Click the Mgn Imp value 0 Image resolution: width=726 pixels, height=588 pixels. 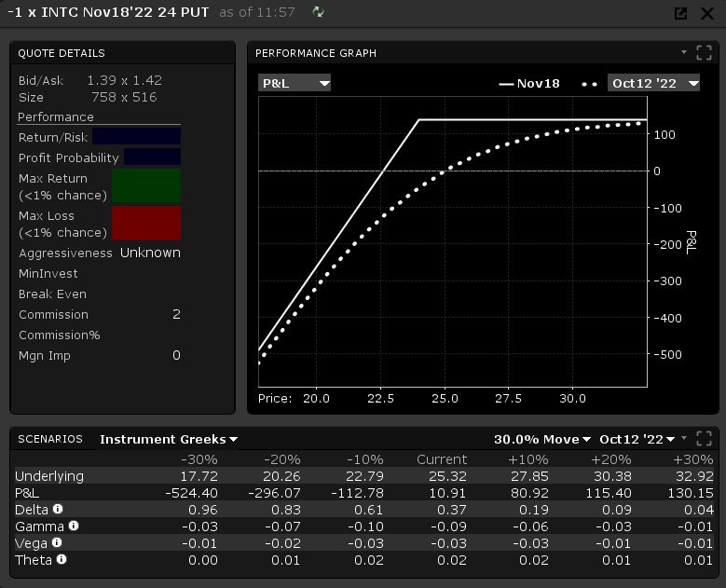176,355
